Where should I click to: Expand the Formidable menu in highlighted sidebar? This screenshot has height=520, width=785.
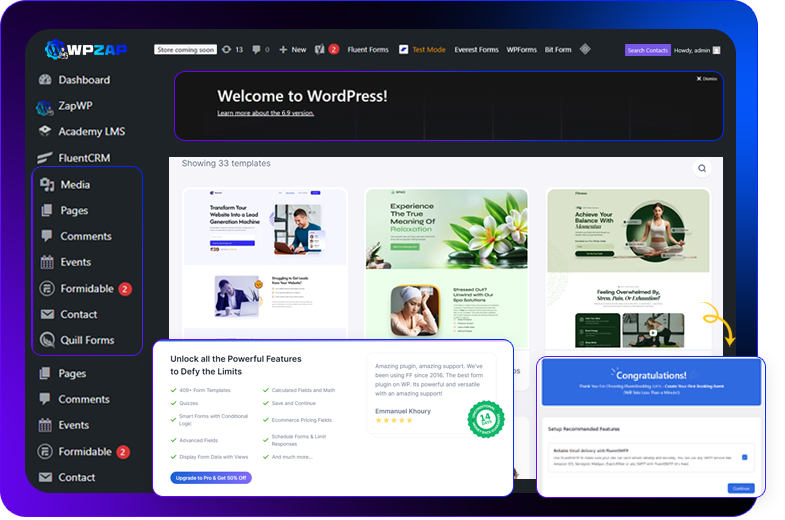click(x=86, y=289)
